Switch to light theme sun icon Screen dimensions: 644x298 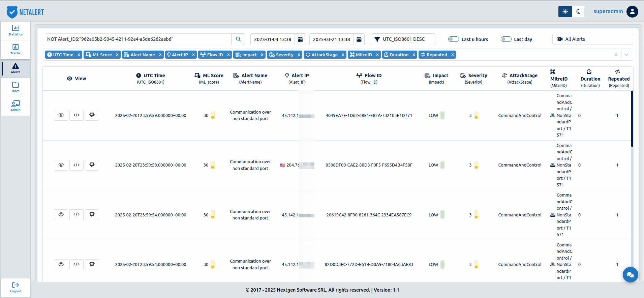(x=565, y=11)
